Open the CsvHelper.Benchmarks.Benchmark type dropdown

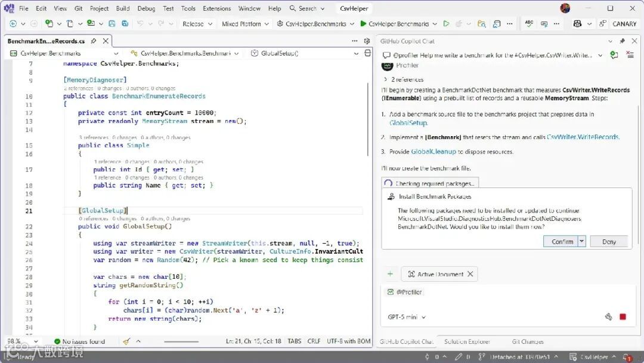[x=184, y=54]
